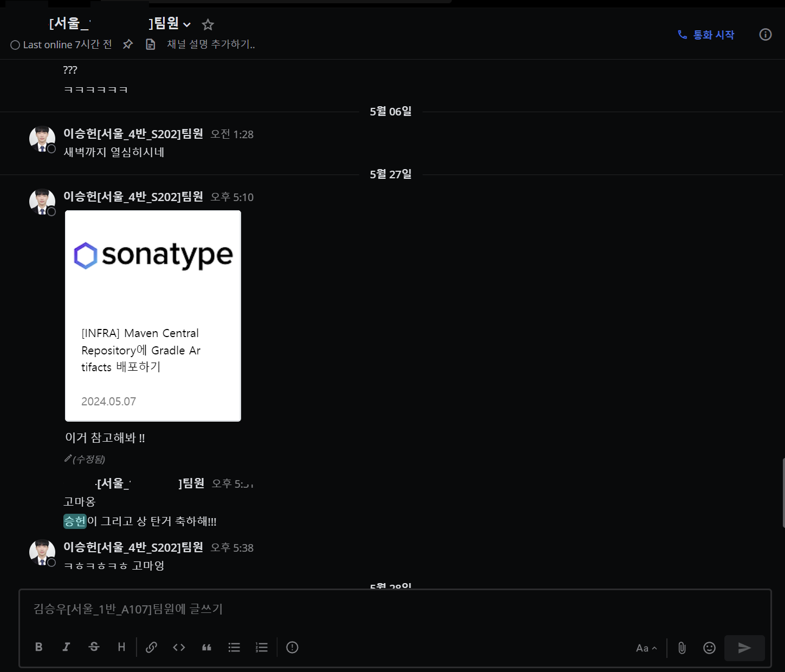Open 이승헌 username on the 오후 5:38 message
785x672 pixels.
[133, 547]
